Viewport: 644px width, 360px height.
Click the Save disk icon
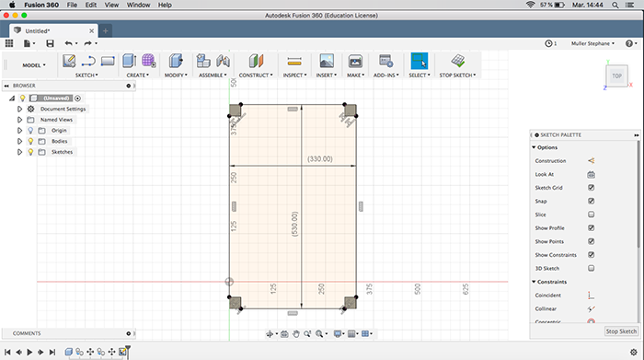pos(50,43)
